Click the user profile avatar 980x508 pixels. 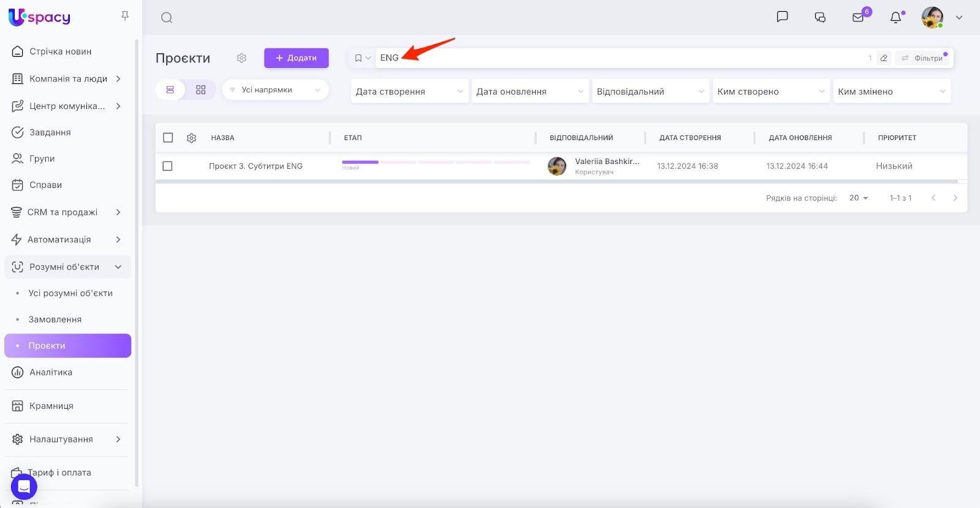point(932,17)
